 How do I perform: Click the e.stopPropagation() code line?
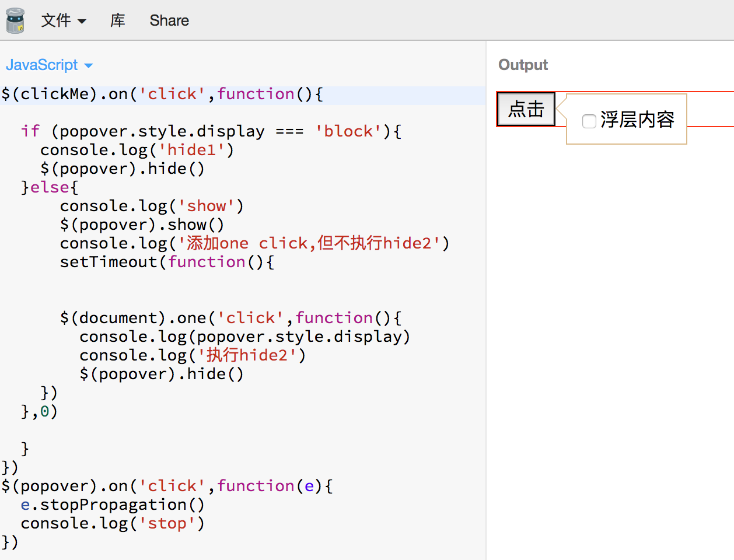(x=113, y=505)
